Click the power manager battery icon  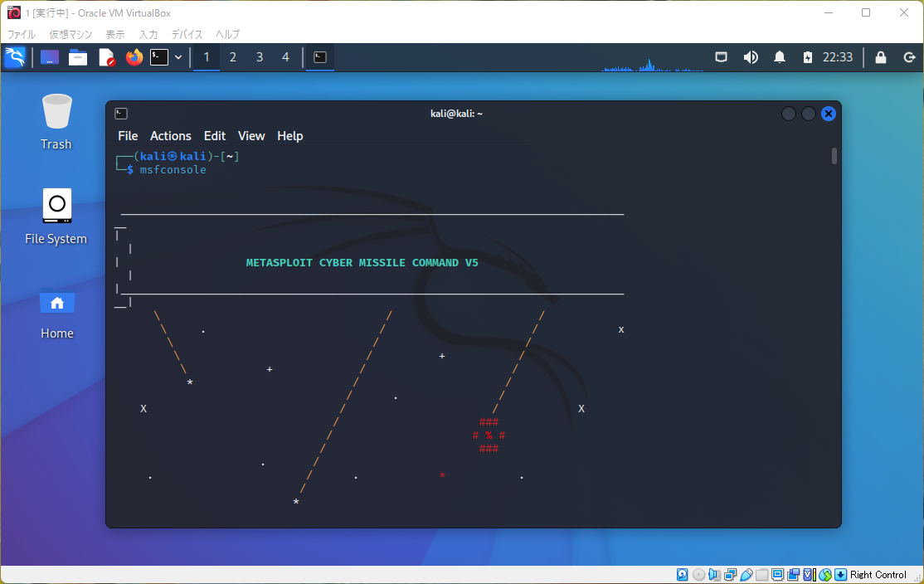pyautogui.click(x=808, y=57)
